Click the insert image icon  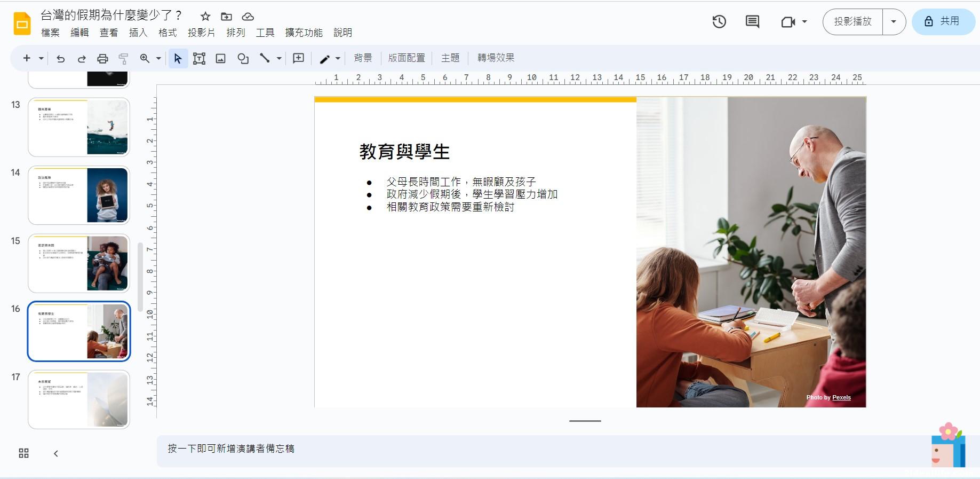pos(220,58)
